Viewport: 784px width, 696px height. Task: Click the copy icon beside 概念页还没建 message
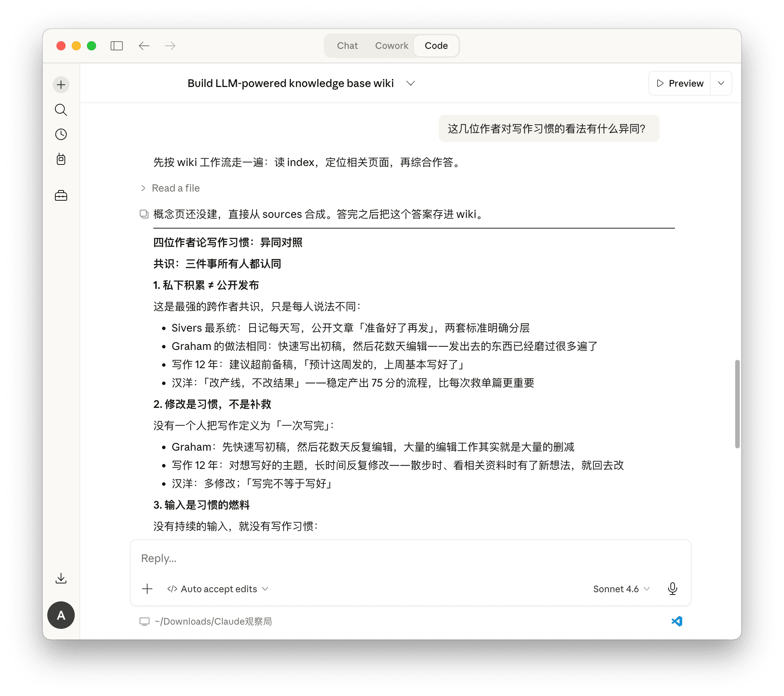pos(144,214)
